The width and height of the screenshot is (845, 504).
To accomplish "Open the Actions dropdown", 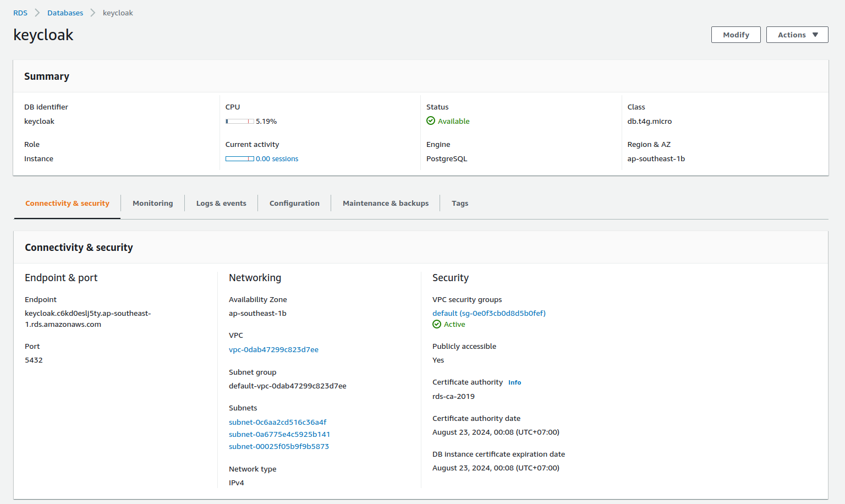I will point(797,34).
